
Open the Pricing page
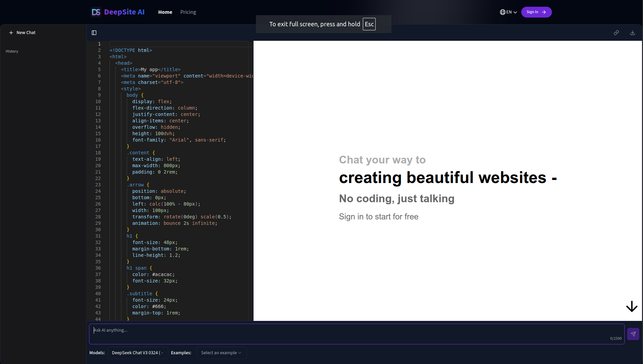(x=188, y=12)
